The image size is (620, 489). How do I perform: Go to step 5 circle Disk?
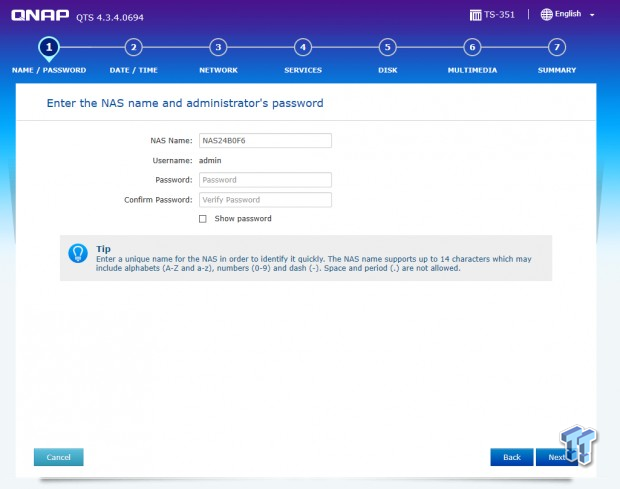388,47
